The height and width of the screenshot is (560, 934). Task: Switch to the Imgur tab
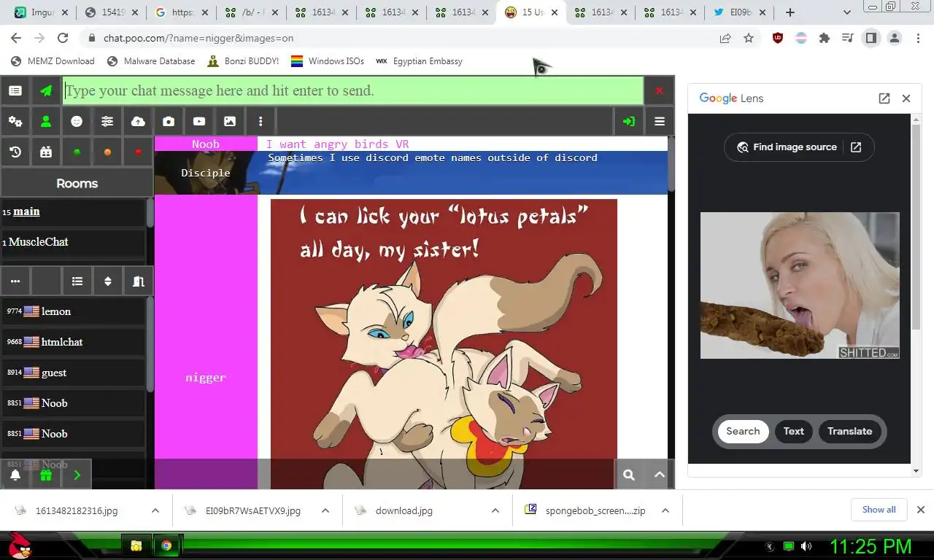[x=42, y=12]
